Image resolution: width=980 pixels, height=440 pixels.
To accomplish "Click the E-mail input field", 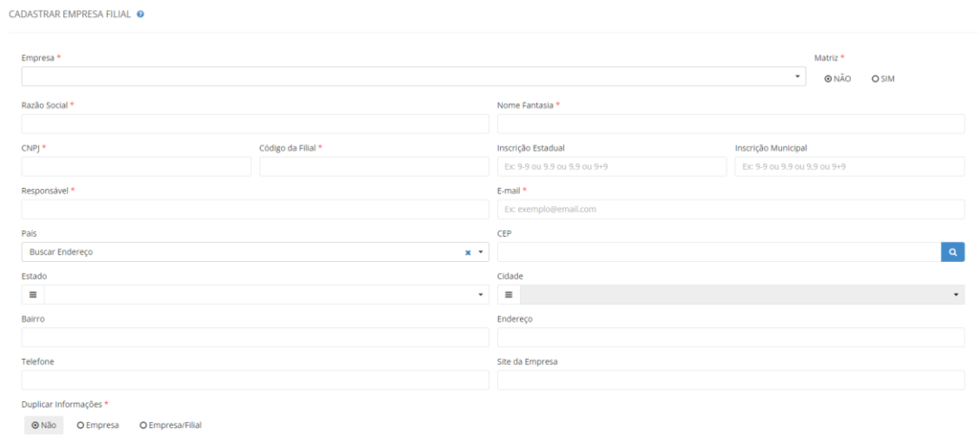I will pos(730,210).
